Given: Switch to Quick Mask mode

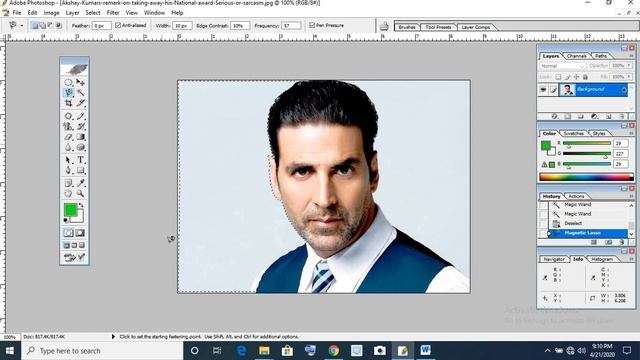Looking at the screenshot, I should click(x=80, y=233).
